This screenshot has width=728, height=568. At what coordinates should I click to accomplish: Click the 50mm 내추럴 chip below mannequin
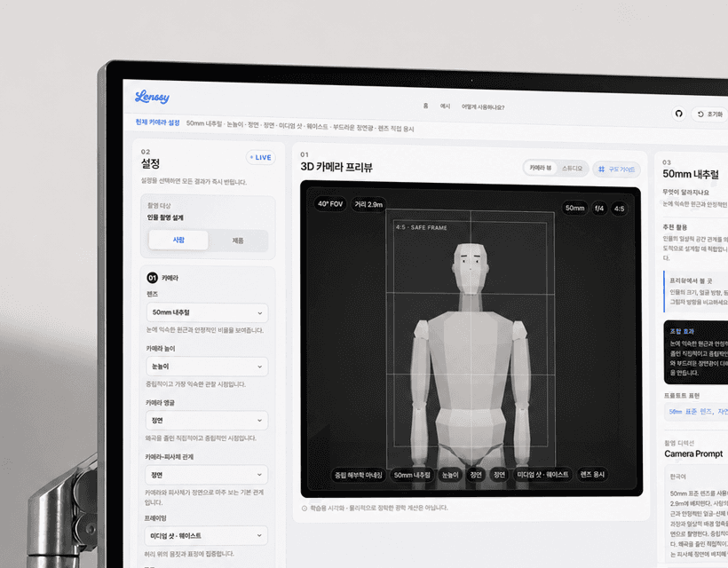(412, 475)
